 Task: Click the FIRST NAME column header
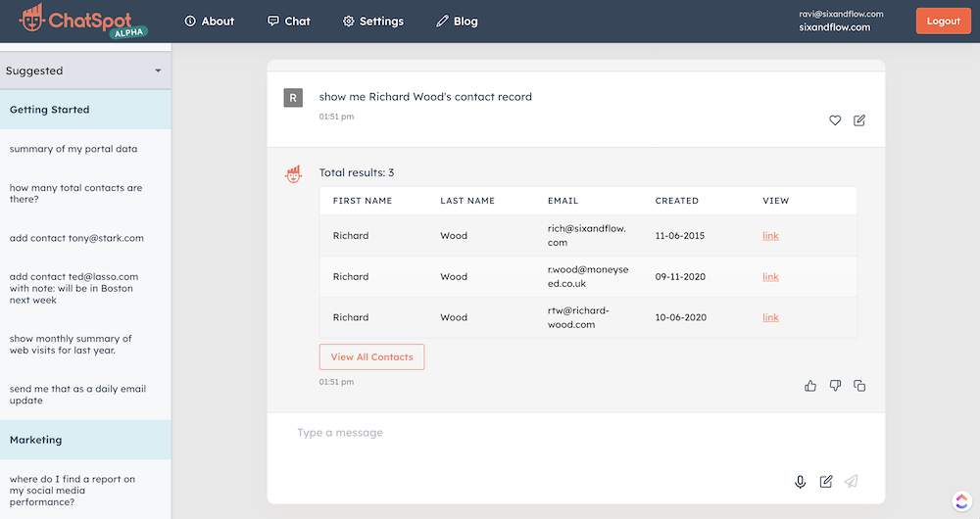tap(363, 201)
